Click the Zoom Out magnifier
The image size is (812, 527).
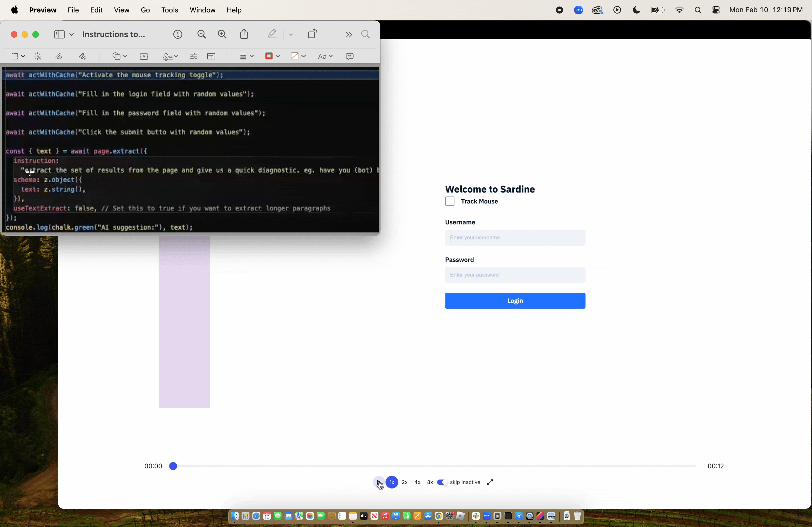202,34
